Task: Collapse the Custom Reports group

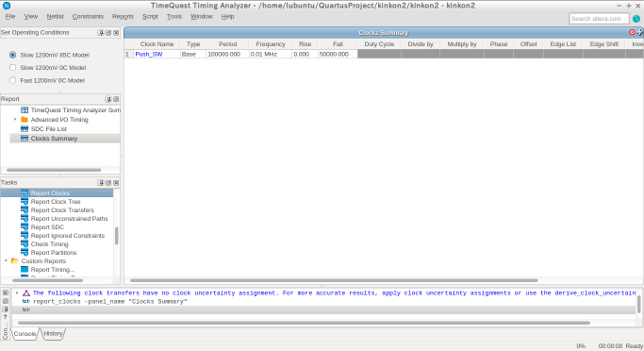Action: point(6,261)
